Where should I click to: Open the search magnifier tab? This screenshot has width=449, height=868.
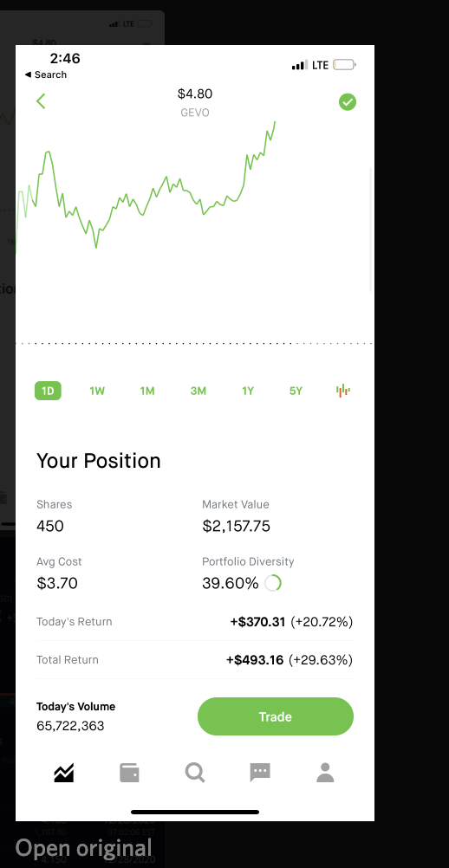[x=195, y=772]
